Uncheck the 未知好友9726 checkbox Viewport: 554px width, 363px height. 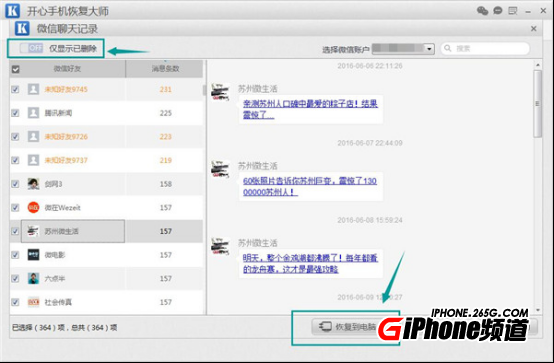(x=15, y=136)
